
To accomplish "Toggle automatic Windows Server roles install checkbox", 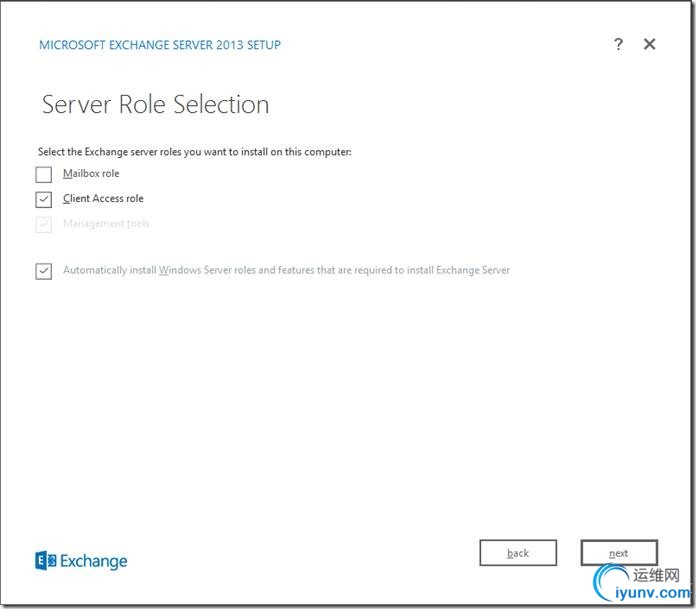I will [x=44, y=271].
